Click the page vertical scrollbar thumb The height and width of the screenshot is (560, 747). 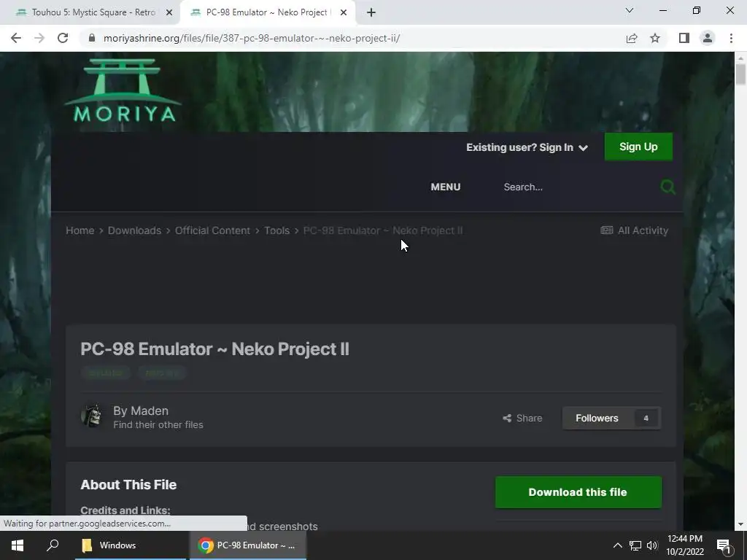(x=740, y=74)
